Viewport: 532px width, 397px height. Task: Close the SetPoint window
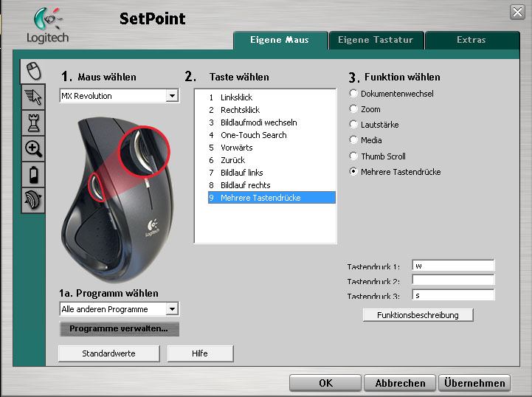[517, 13]
